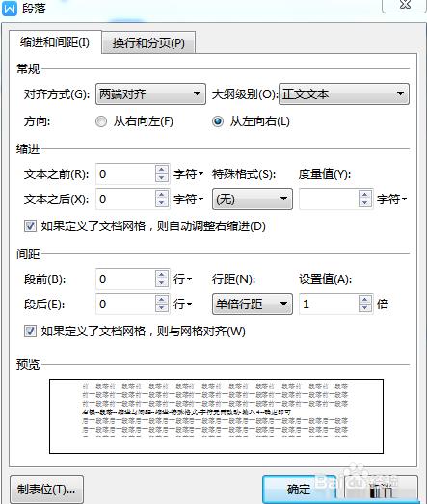The width and height of the screenshot is (427, 504).
Task: Confirm settings with 确定 button
Action: [x=299, y=490]
